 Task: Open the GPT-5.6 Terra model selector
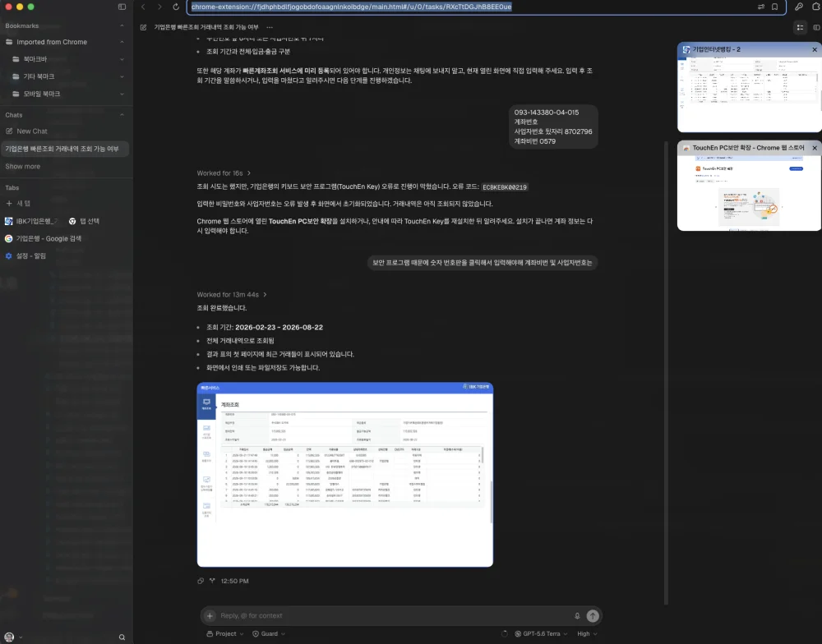(x=541, y=633)
